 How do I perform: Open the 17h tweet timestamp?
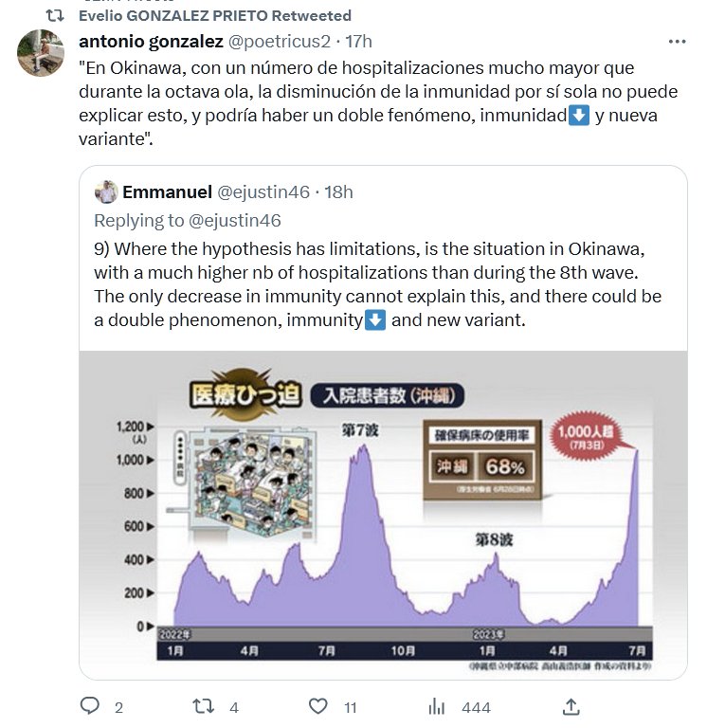point(359,42)
